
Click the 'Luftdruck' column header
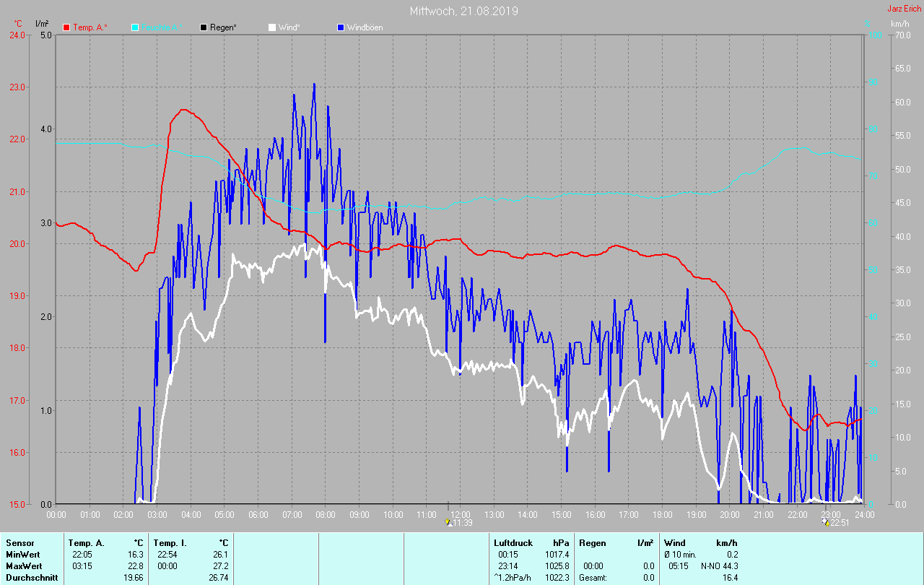512,543
